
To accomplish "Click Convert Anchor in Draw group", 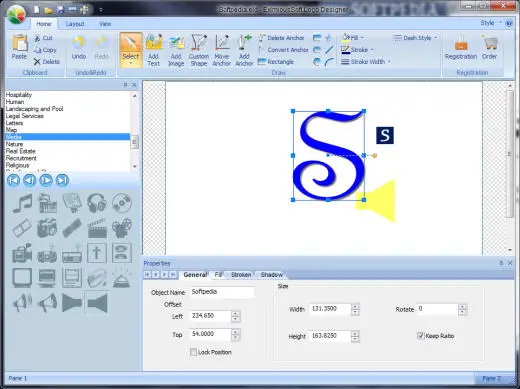I will click(x=283, y=50).
